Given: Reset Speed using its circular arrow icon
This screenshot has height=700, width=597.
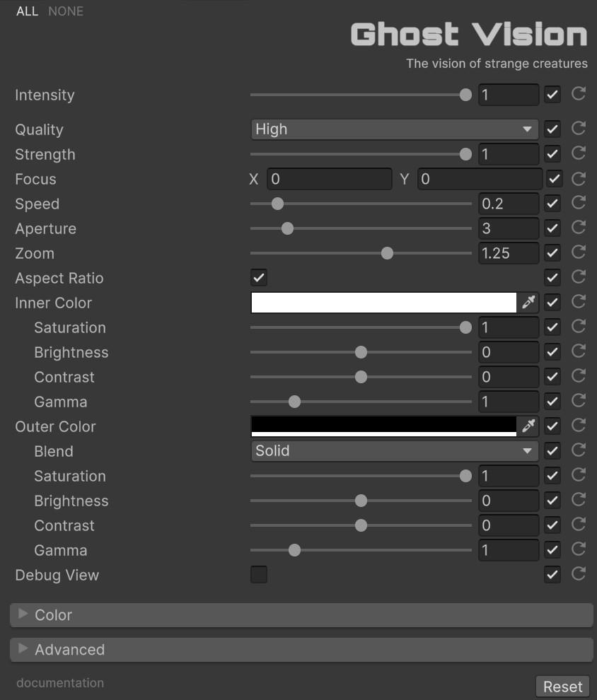Looking at the screenshot, I should 578,202.
